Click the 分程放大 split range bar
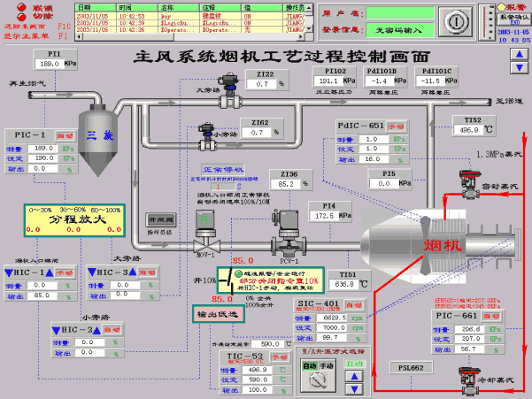The width and height of the screenshot is (532, 399). [x=73, y=217]
